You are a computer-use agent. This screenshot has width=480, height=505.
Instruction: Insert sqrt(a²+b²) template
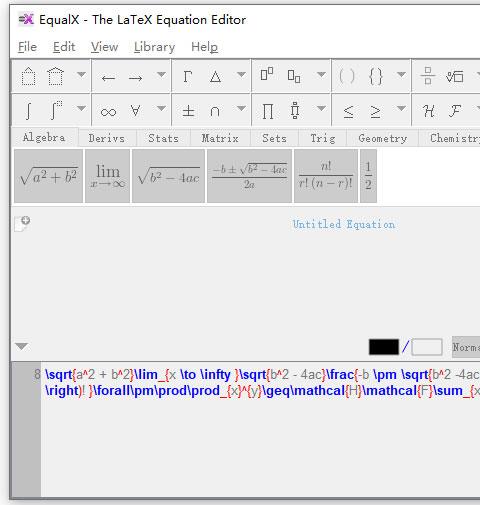pyautogui.click(x=48, y=176)
